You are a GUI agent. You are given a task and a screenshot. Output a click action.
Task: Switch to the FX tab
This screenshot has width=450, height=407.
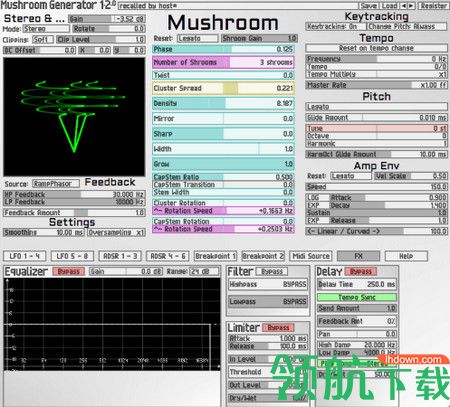click(x=358, y=256)
